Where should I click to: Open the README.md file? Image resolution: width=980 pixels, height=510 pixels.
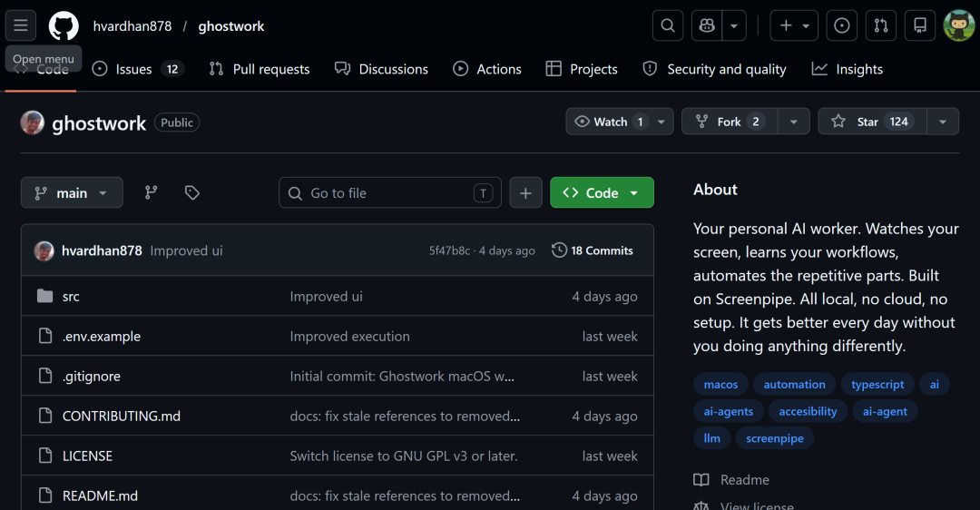coord(100,495)
